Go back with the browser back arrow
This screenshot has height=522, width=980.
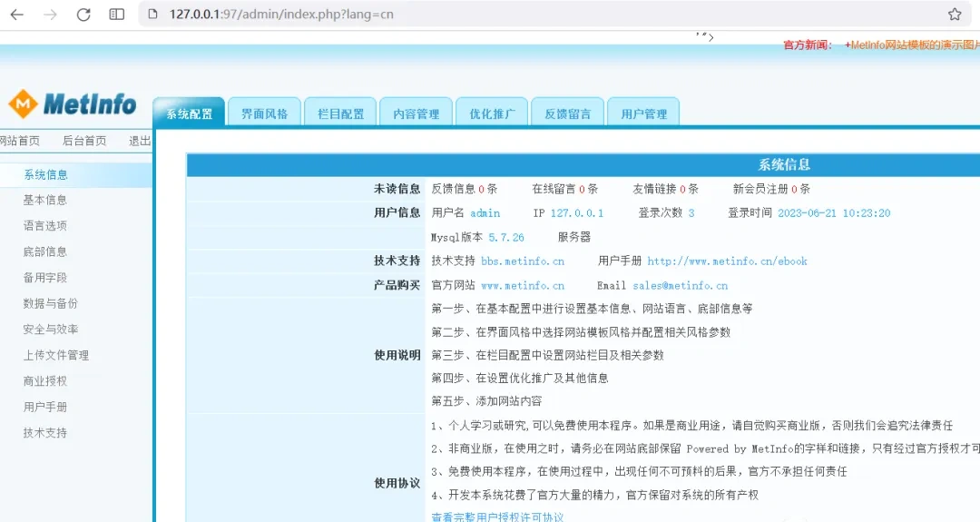coord(17,15)
